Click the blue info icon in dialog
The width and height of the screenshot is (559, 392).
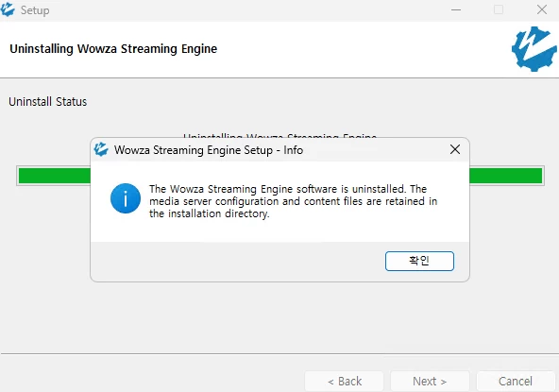point(126,198)
